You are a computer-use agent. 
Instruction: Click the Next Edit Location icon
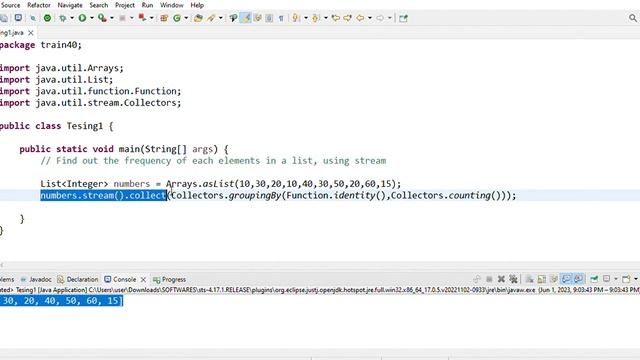click(x=347, y=18)
